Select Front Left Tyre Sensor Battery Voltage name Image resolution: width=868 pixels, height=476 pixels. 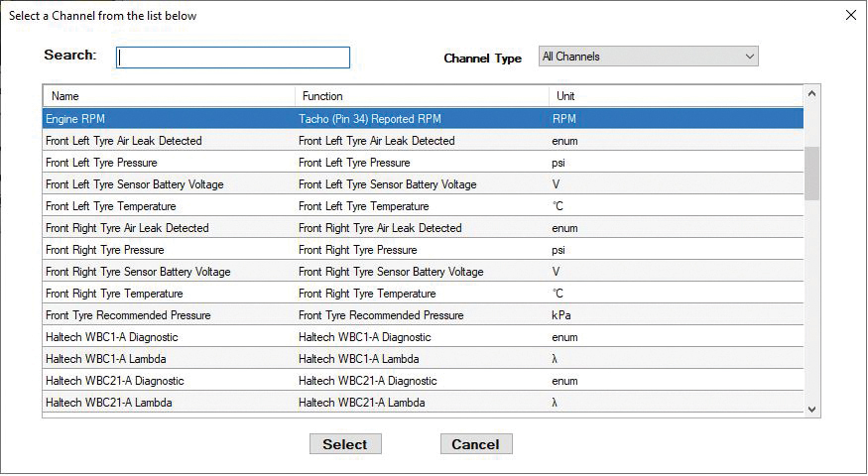[x=135, y=184]
